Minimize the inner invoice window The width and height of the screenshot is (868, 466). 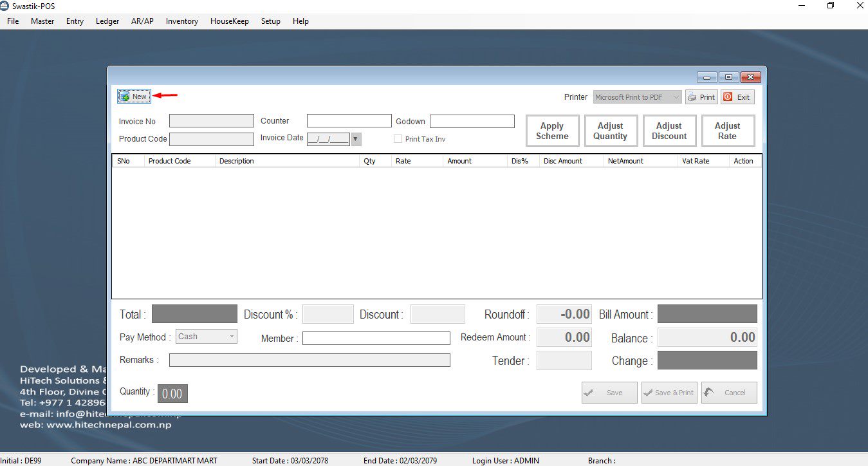coord(707,77)
